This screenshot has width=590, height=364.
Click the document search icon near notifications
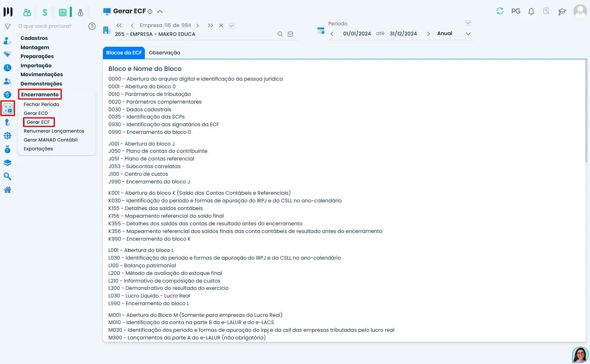tap(546, 12)
